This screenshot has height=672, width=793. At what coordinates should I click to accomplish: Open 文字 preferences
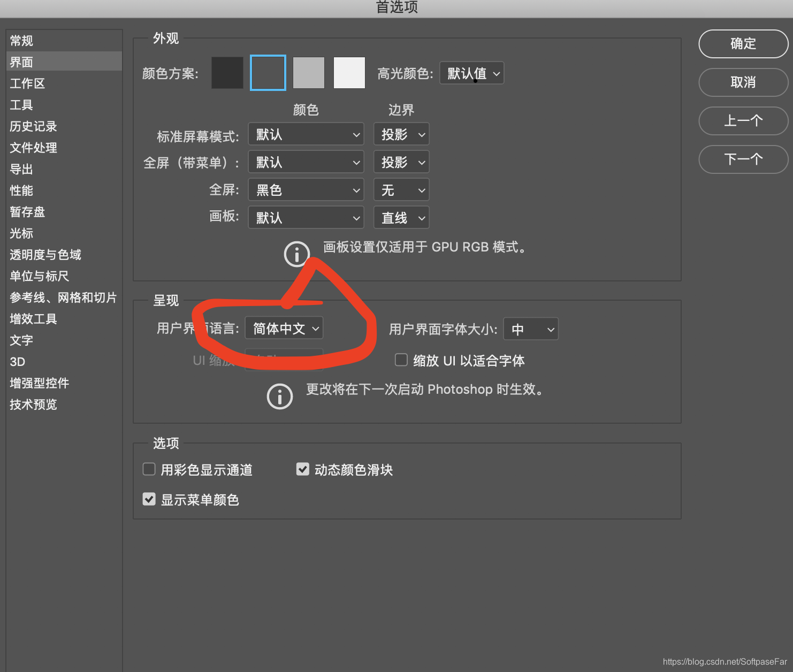(x=64, y=340)
